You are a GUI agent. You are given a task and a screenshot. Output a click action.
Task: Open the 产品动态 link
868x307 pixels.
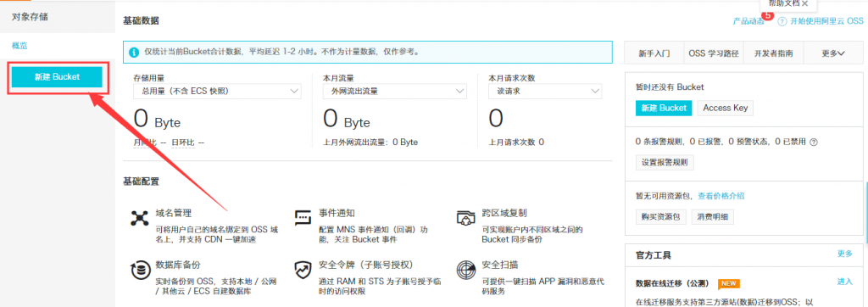coord(748,21)
